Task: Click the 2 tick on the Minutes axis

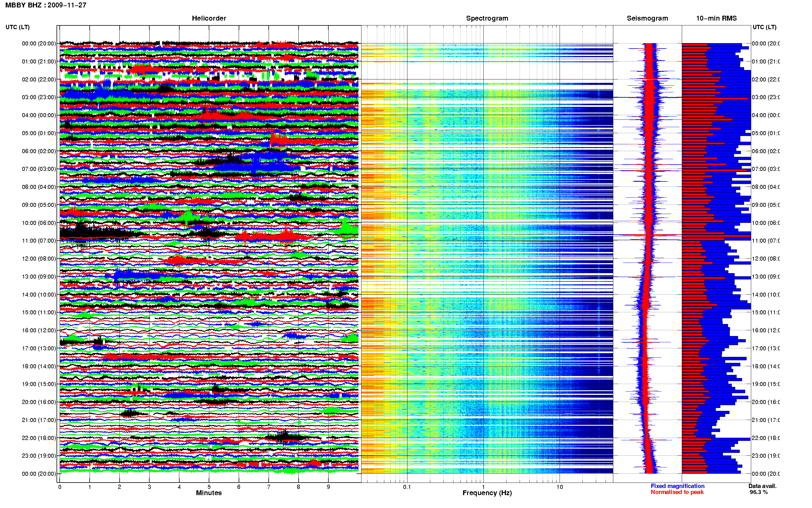Action: coord(120,487)
